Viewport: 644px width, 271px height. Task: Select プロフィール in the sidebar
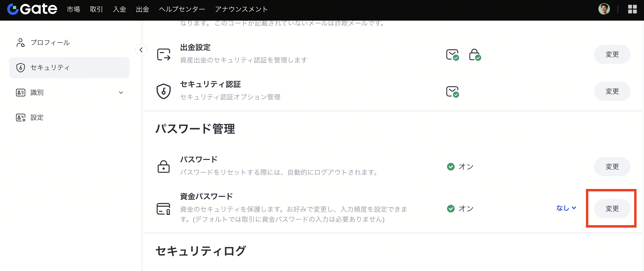point(69,42)
